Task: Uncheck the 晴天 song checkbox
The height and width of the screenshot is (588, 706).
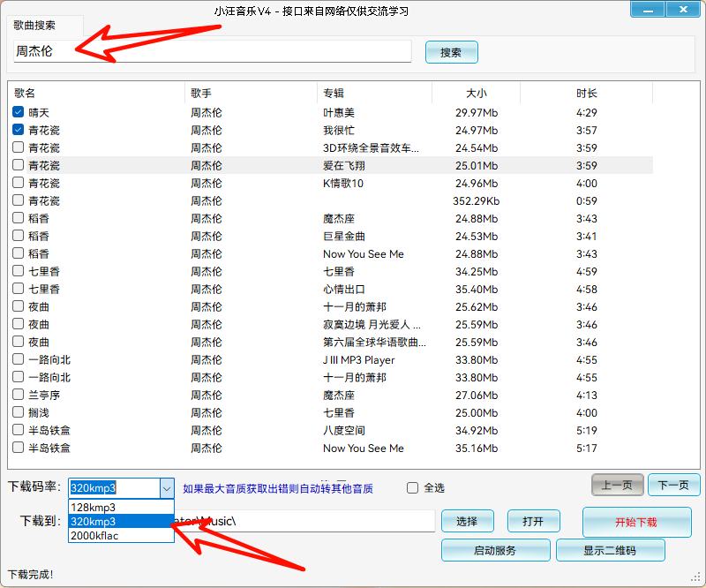Action: 19,113
